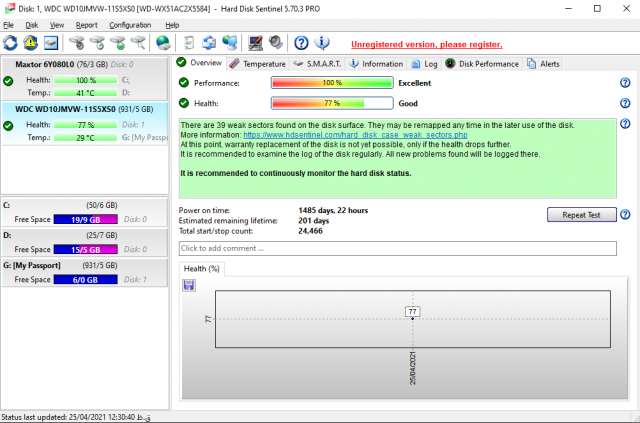
Task: Click the yellow warning alert toolbar icon
Action: point(30,43)
